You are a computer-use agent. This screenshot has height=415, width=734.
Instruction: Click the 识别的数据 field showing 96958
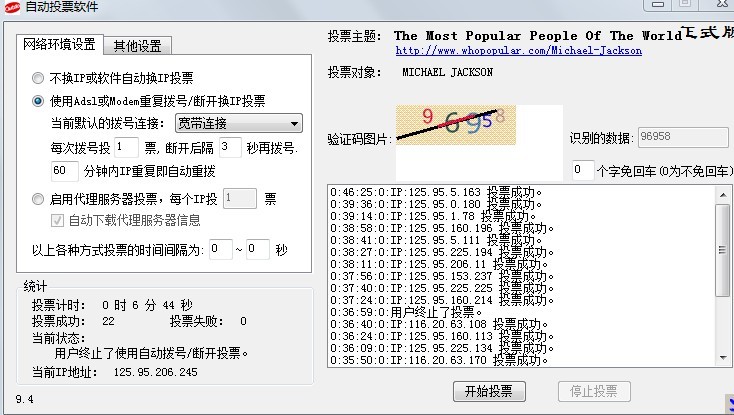[x=683, y=137]
